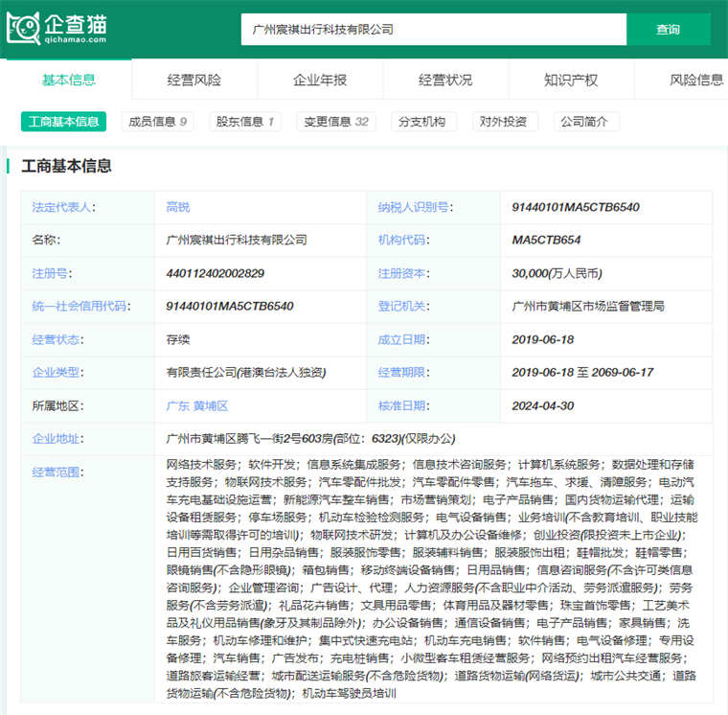The image size is (728, 715).
Task: Switch to the 基本信息 tab
Action: (x=69, y=80)
